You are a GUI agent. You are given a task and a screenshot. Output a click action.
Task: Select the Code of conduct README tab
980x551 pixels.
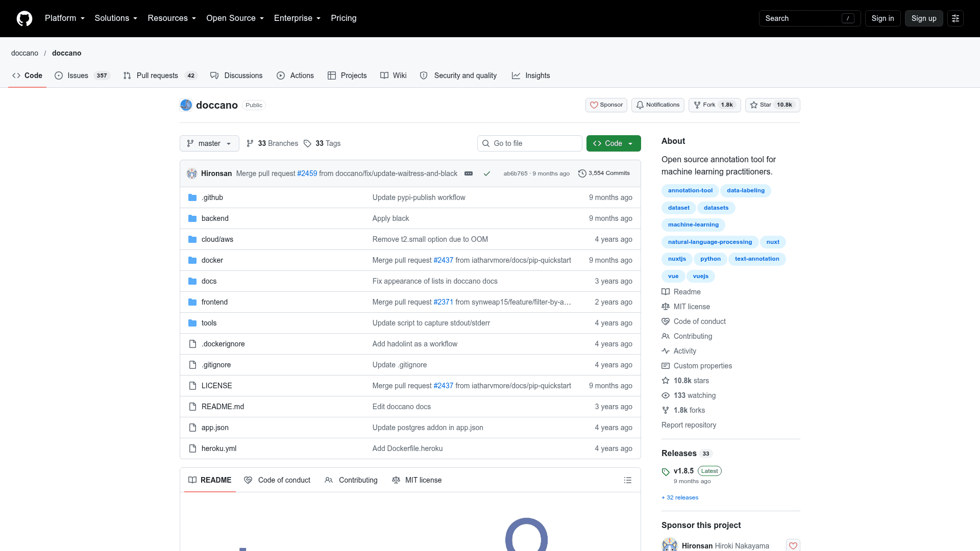coord(277,480)
